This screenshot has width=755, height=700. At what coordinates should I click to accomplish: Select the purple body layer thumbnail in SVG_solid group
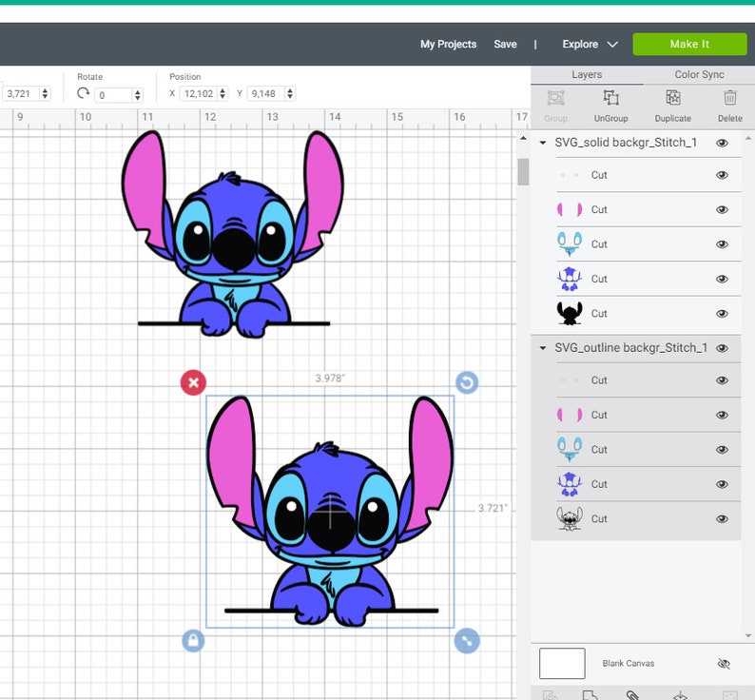(x=570, y=279)
